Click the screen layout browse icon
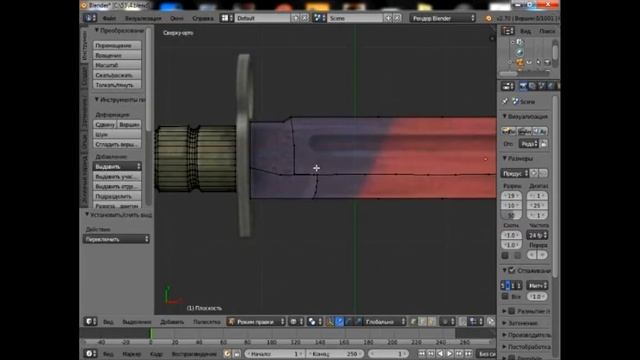Screen dimensions: 640x360 pos(227,18)
